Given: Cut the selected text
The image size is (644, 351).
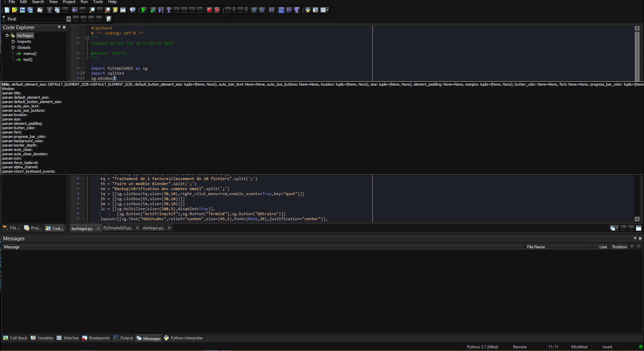Looking at the screenshot, I should 50,10.
